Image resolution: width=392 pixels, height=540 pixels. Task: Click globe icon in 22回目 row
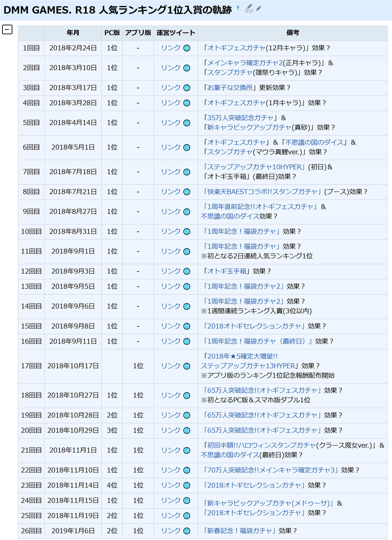click(x=187, y=470)
